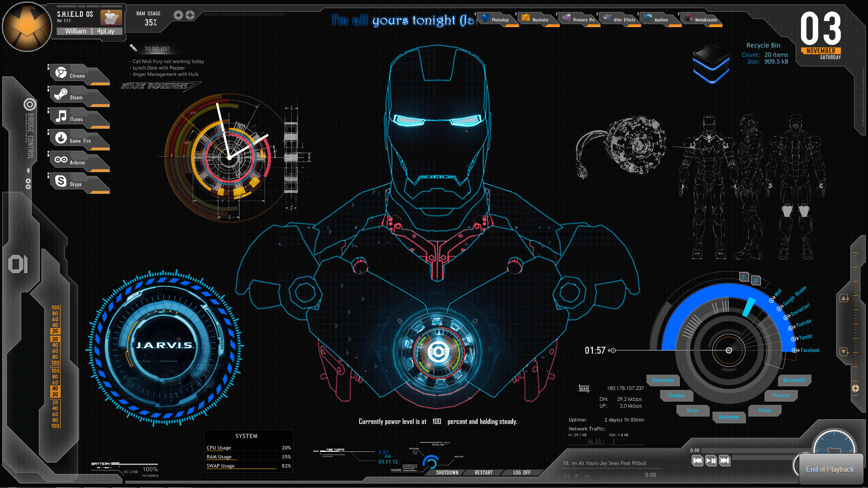Open the Recycle Bin cube icon
Screen dimensions: 868x488
coord(711,64)
